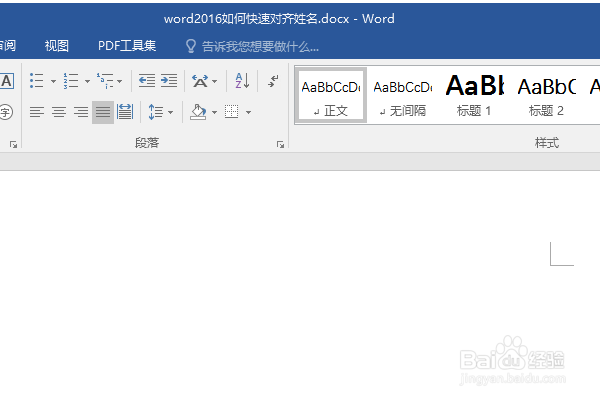Apply shading paint bucket
The width and height of the screenshot is (600, 400).
click(x=198, y=112)
